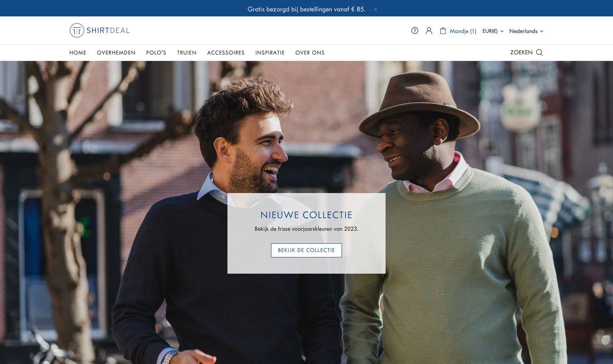Click the Nieuwe Collectie heading
This screenshot has height=364, width=613.
click(306, 215)
